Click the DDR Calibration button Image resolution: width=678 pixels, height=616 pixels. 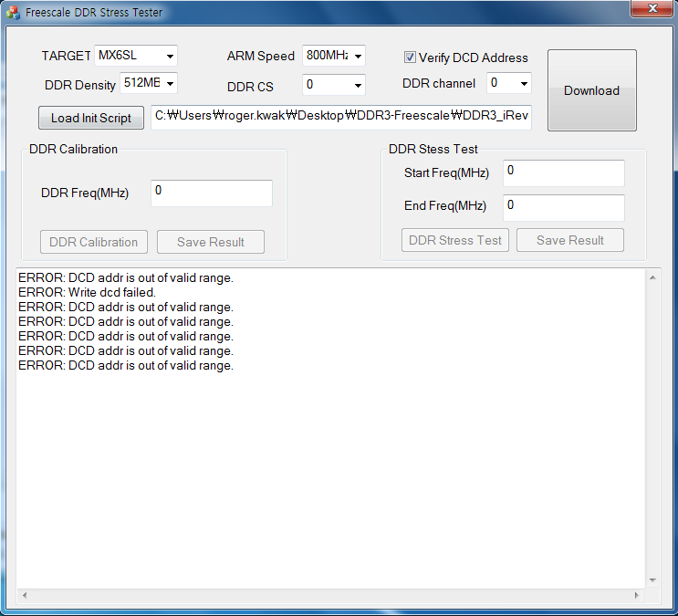coord(94,242)
